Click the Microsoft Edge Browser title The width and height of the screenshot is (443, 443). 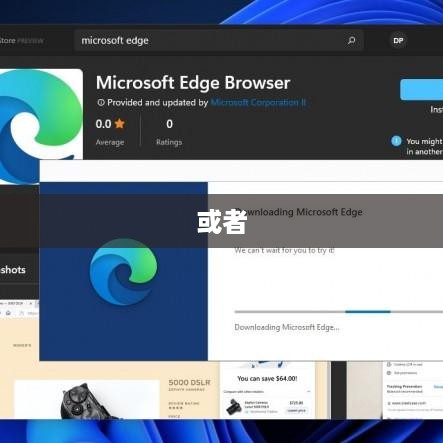[x=193, y=83]
